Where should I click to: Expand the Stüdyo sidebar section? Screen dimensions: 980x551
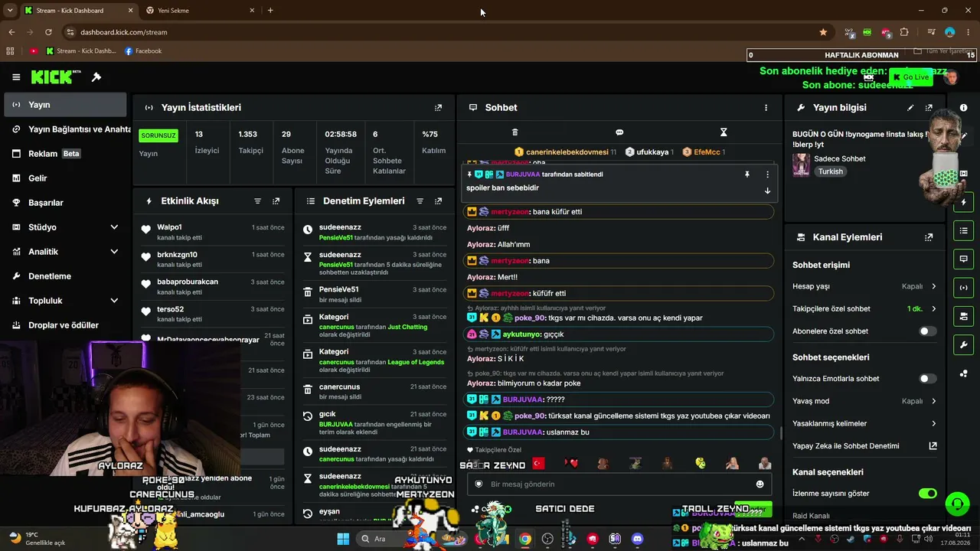point(114,227)
